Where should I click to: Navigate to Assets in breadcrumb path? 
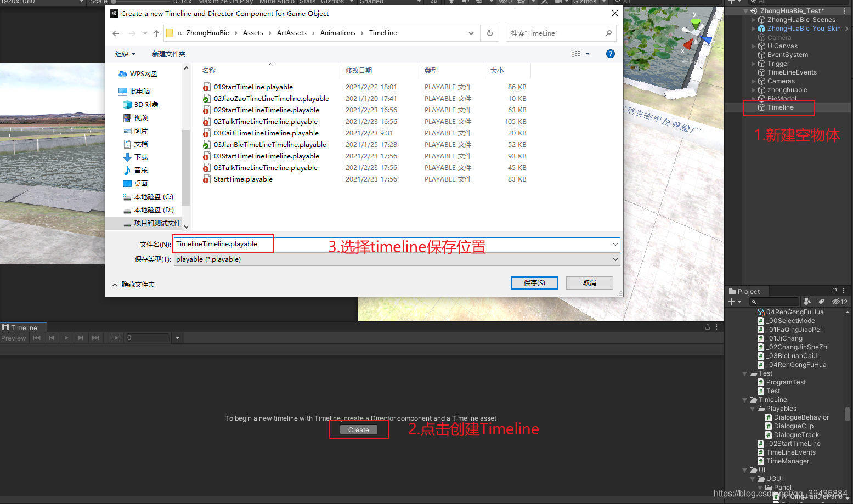[253, 33]
